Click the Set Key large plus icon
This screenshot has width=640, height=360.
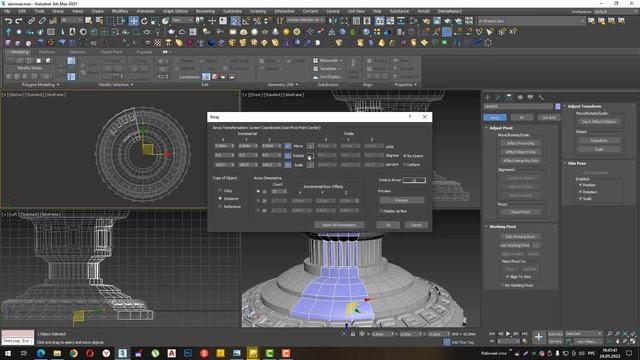point(538,337)
